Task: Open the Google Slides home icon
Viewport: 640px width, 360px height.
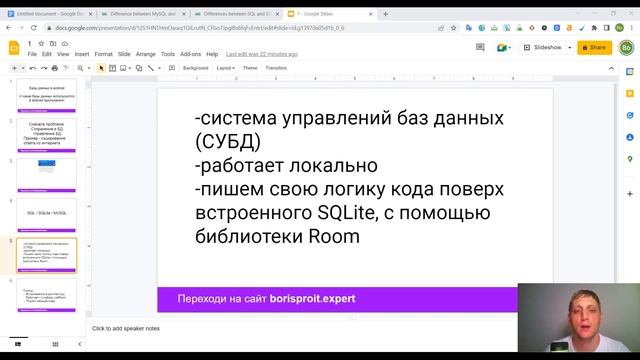Action: [14, 48]
